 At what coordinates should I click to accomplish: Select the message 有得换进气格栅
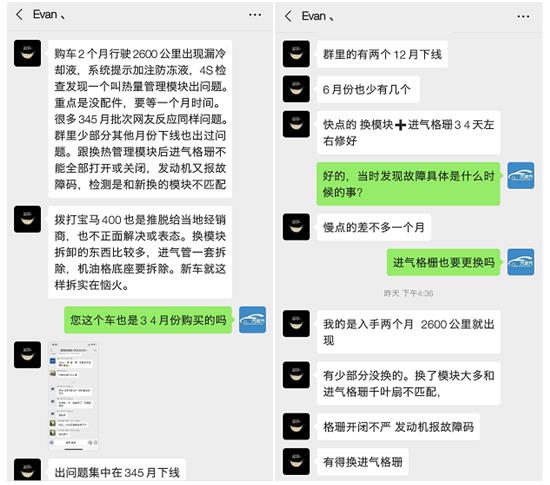[x=363, y=462]
